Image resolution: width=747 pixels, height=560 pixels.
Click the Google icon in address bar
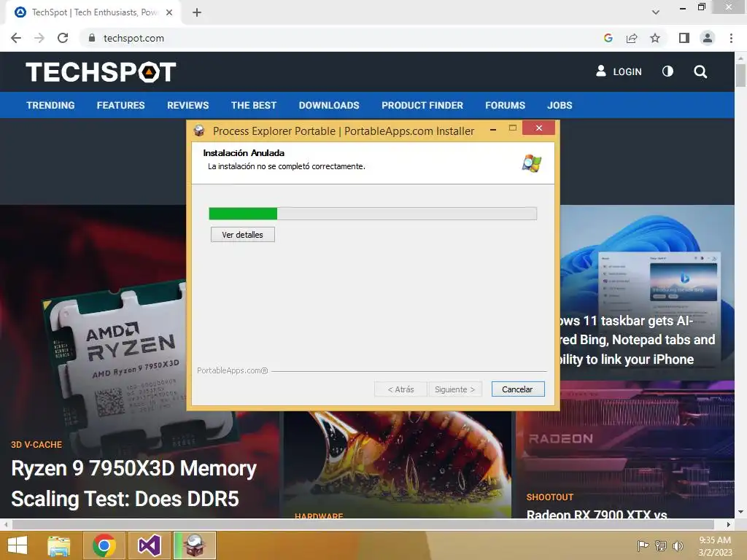(x=608, y=38)
